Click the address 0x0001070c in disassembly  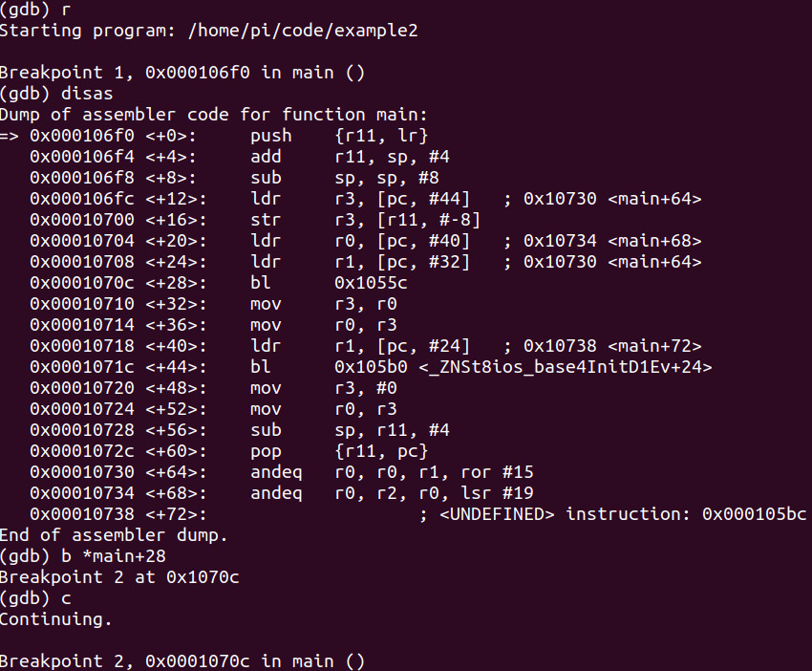pos(82,283)
